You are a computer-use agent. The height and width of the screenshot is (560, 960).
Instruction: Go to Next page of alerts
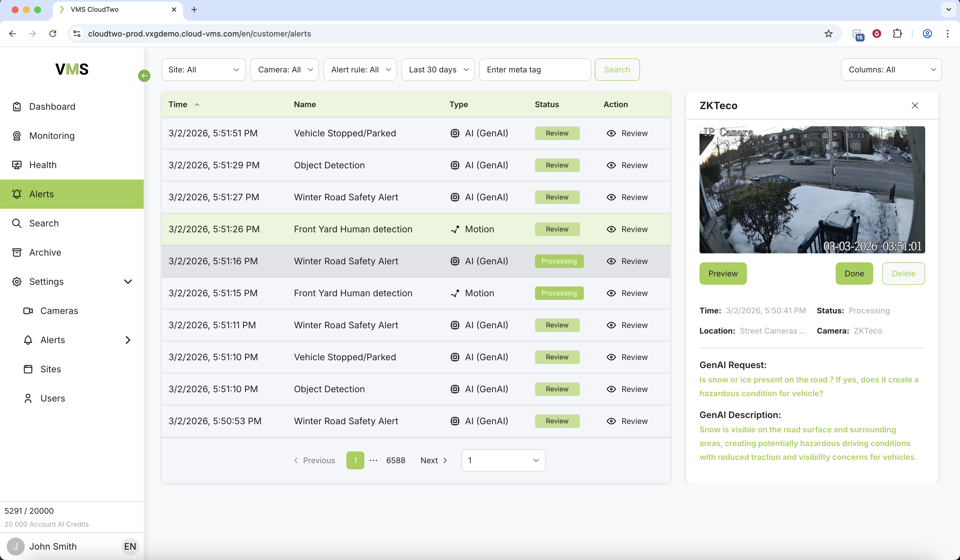coord(433,460)
